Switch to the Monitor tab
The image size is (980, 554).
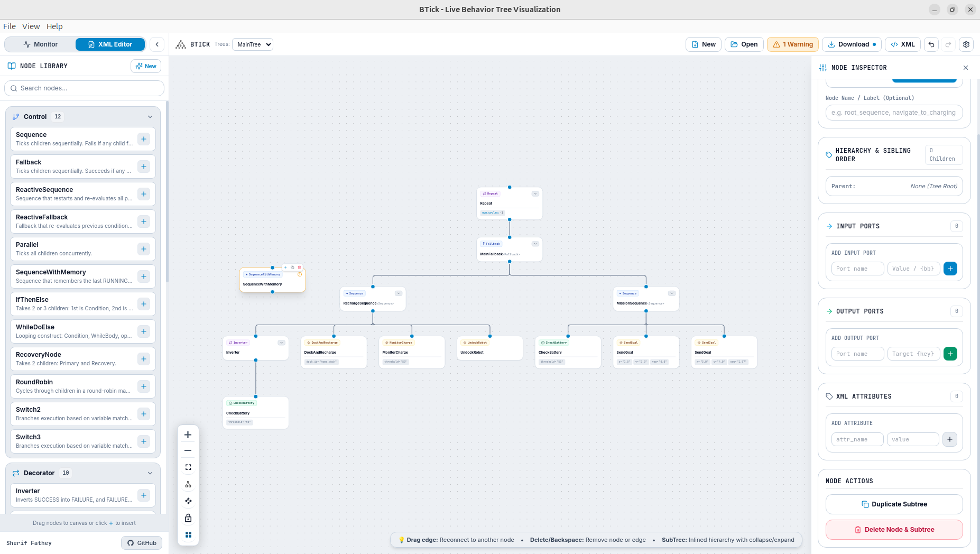pos(40,44)
